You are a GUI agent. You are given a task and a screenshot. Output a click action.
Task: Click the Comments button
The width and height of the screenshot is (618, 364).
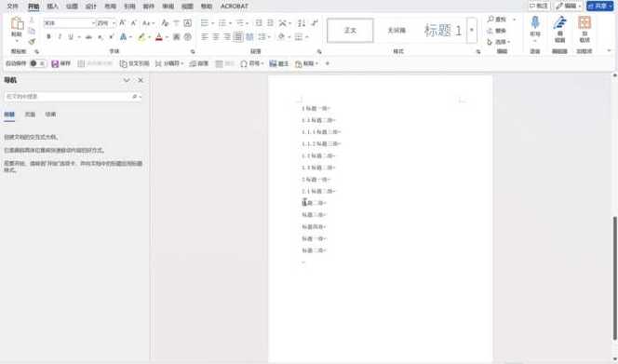[x=539, y=6]
